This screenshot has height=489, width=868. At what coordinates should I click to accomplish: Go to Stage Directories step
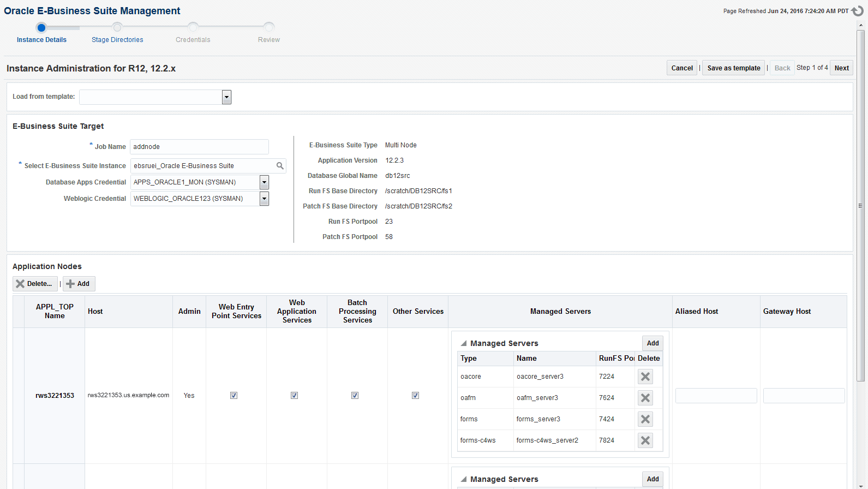(x=117, y=40)
